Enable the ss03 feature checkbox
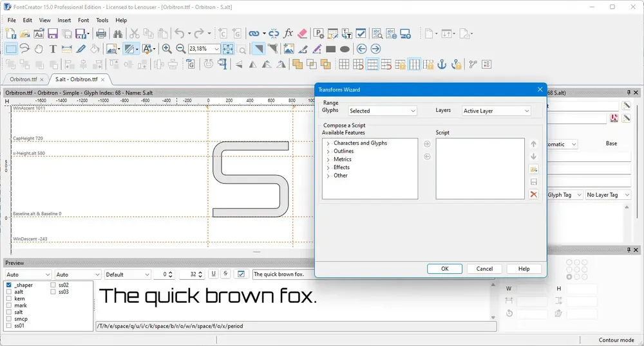 [53, 292]
